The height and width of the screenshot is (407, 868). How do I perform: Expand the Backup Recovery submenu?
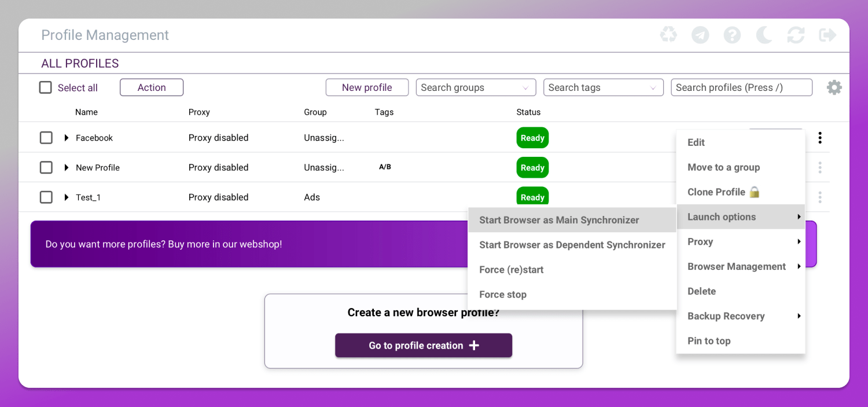tap(741, 316)
